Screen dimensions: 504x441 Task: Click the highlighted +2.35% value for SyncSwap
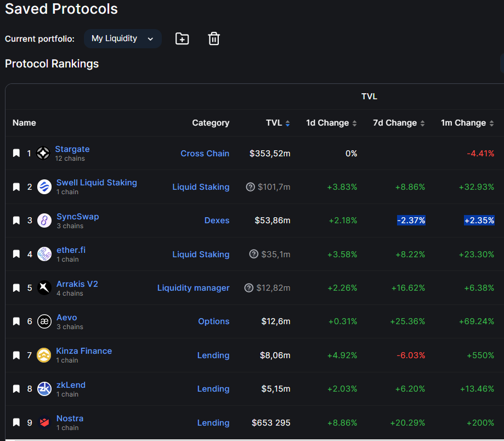479,220
